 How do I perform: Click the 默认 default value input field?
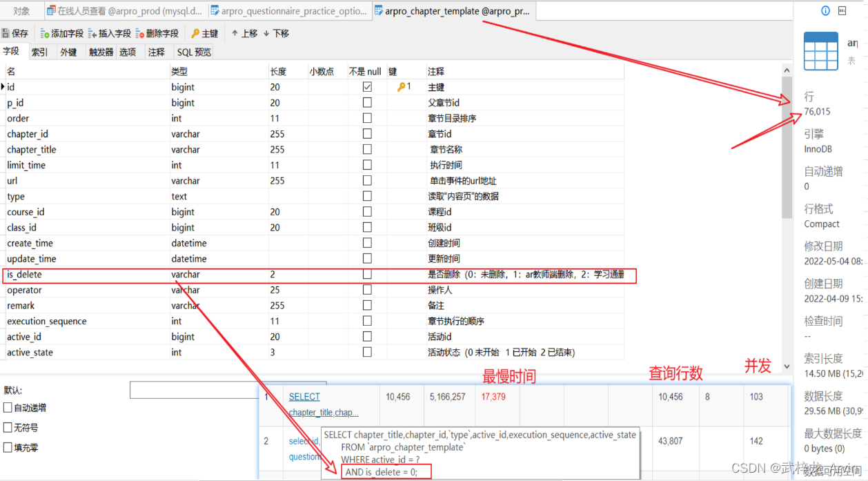(x=193, y=390)
